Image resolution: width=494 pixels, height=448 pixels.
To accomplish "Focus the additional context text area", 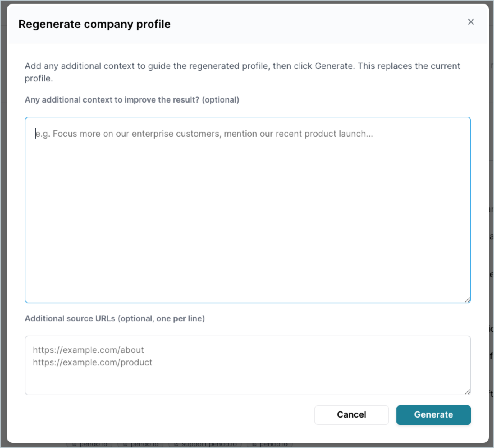I will (x=248, y=210).
